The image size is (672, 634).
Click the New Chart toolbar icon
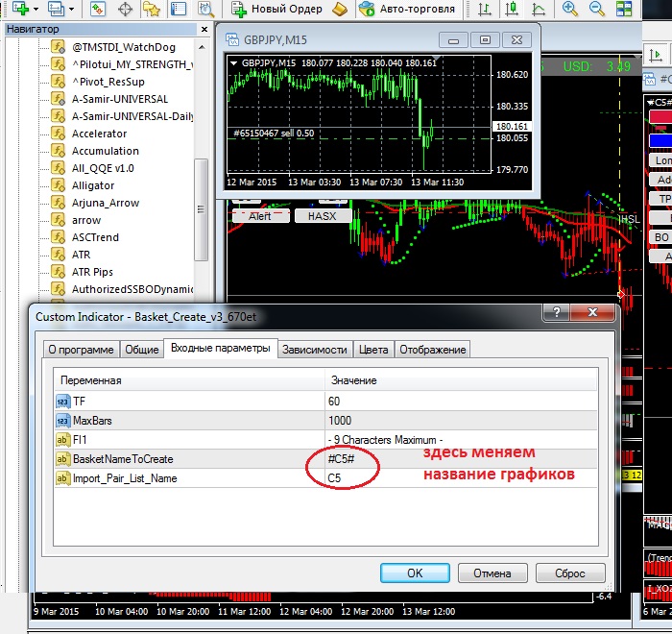click(x=20, y=8)
